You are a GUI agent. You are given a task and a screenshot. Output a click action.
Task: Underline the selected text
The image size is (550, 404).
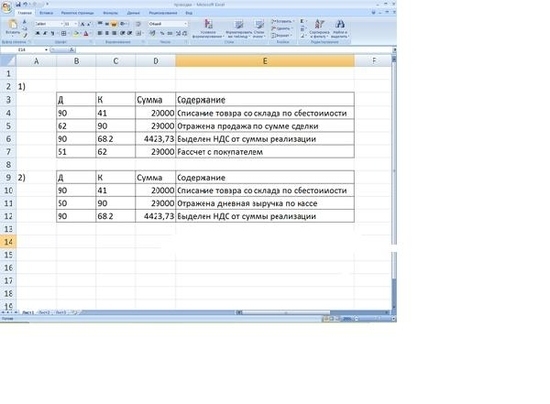pyautogui.click(x=52, y=33)
